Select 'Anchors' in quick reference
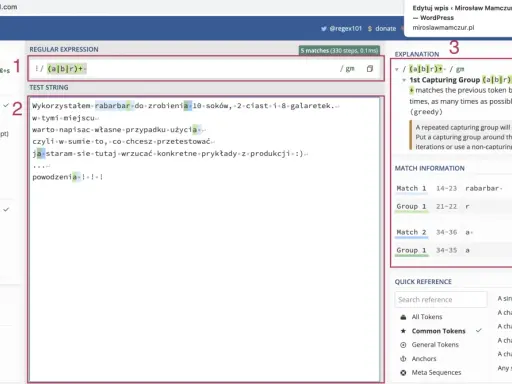 coord(424,359)
